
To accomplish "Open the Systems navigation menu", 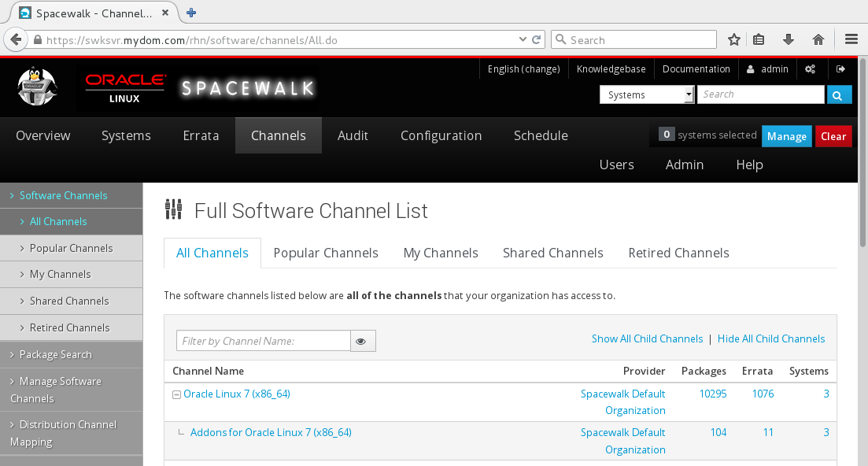I will click(x=126, y=135).
